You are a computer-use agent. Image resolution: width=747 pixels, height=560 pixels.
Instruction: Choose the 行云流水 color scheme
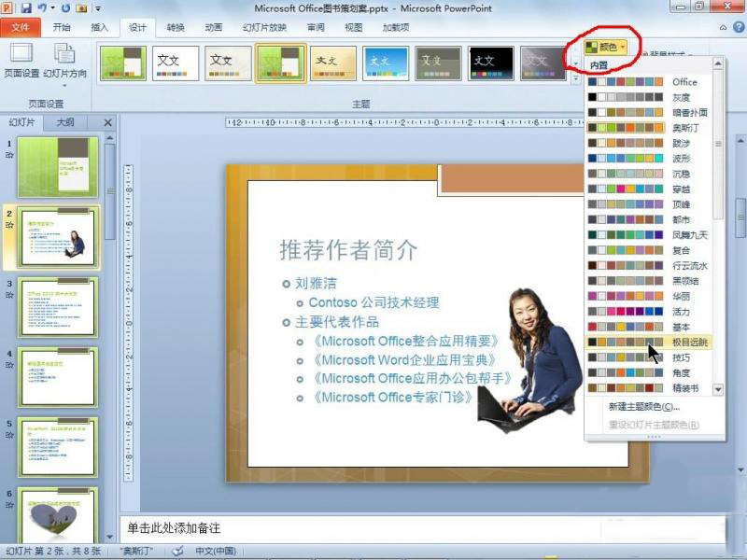648,266
